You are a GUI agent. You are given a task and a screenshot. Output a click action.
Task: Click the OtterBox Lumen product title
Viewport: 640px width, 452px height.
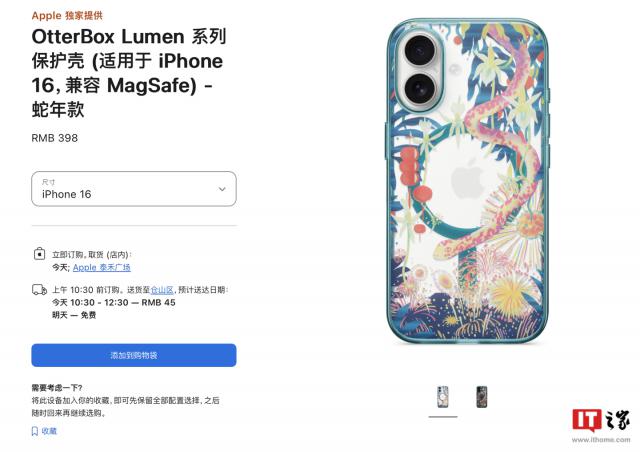pos(129,73)
